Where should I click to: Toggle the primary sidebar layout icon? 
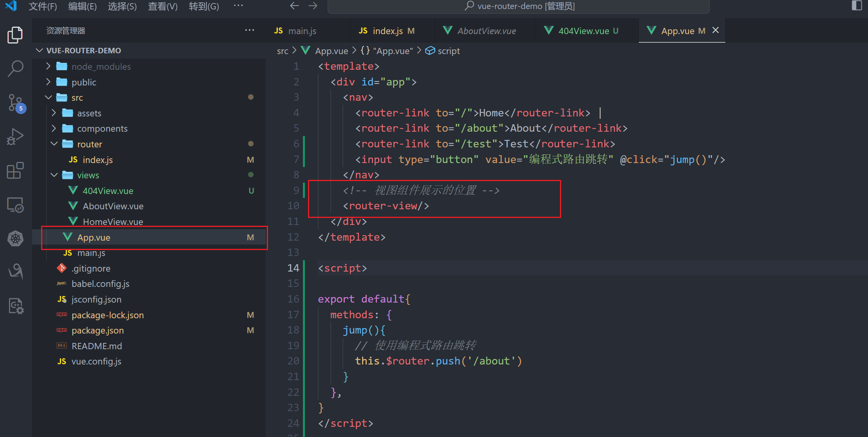[857, 6]
